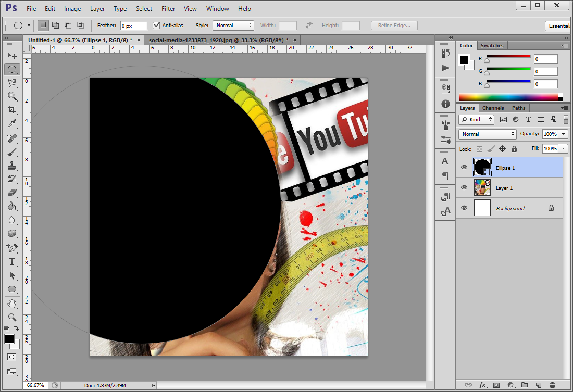Open the Opacity slider dropdown
Viewport: 573px width, 392px height.
pyautogui.click(x=564, y=134)
